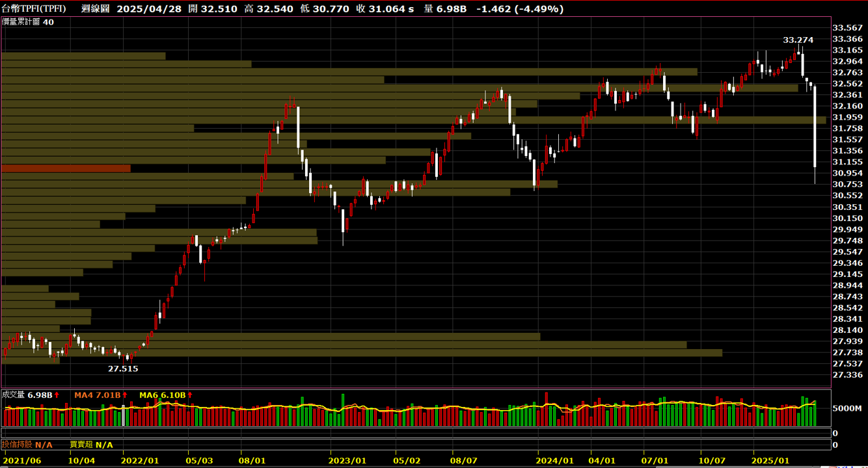Click the 2024/01 date on the time axis
This screenshot has height=468, width=868.
pyautogui.click(x=556, y=460)
